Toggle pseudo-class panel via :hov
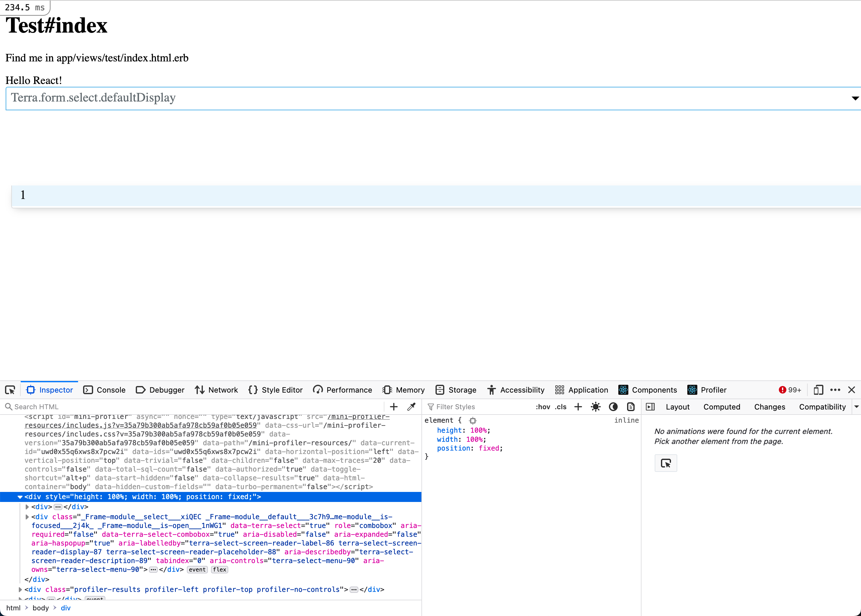The width and height of the screenshot is (861, 616). 543,406
